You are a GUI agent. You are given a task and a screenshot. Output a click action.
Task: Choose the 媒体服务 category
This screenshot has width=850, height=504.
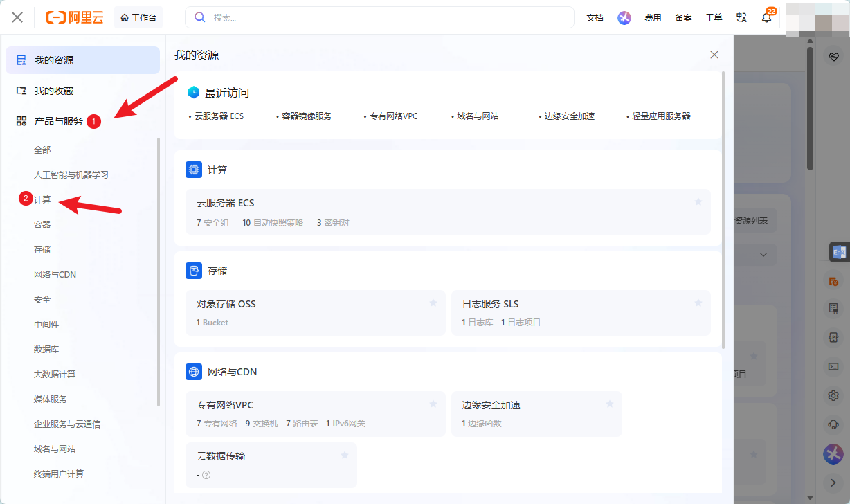point(51,399)
